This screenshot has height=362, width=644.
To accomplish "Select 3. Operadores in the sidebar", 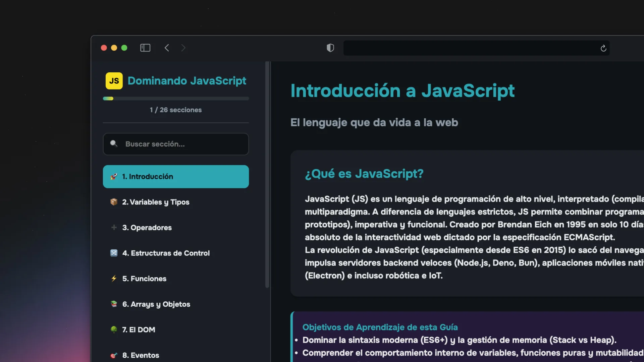I will [x=176, y=228].
